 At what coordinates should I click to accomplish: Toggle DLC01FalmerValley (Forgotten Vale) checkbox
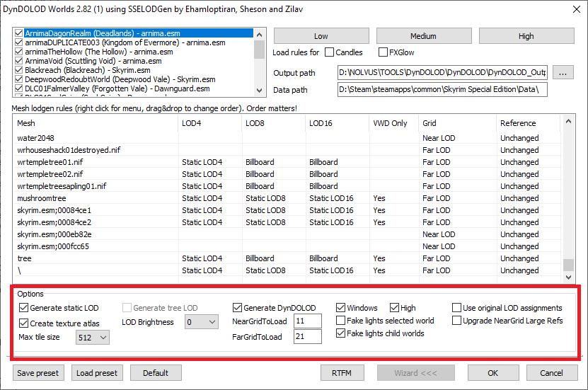click(18, 88)
